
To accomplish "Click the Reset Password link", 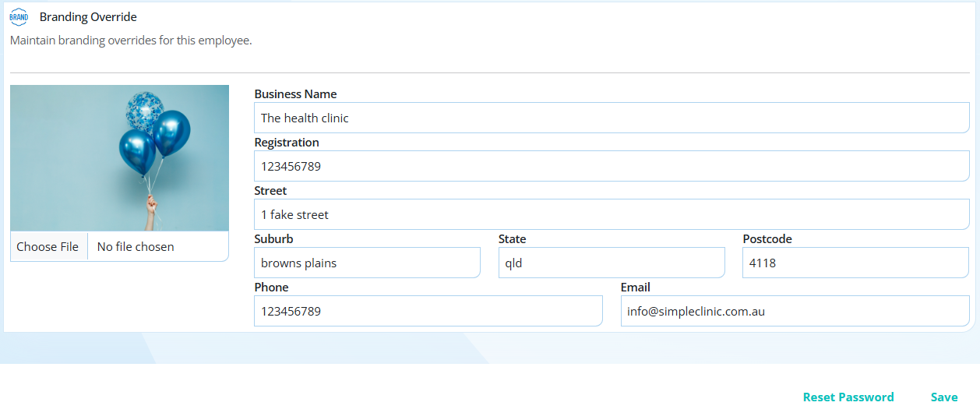I will click(848, 397).
